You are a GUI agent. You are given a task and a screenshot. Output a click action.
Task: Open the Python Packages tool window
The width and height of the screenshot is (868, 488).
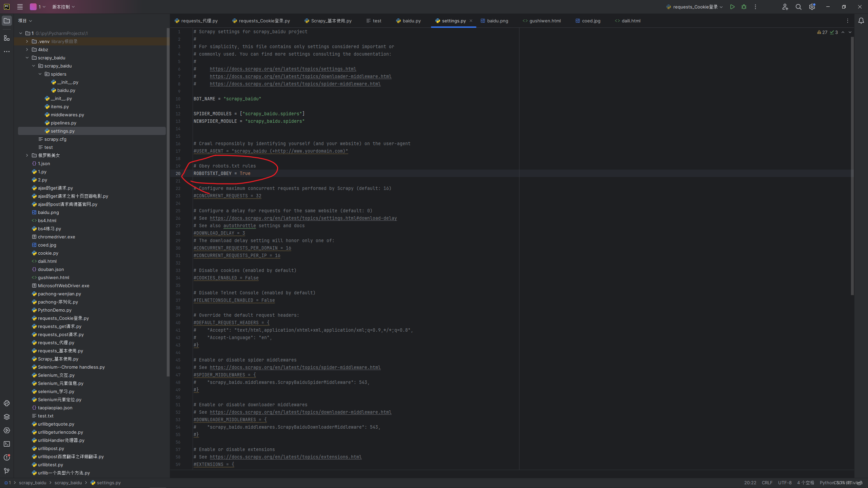click(7, 417)
